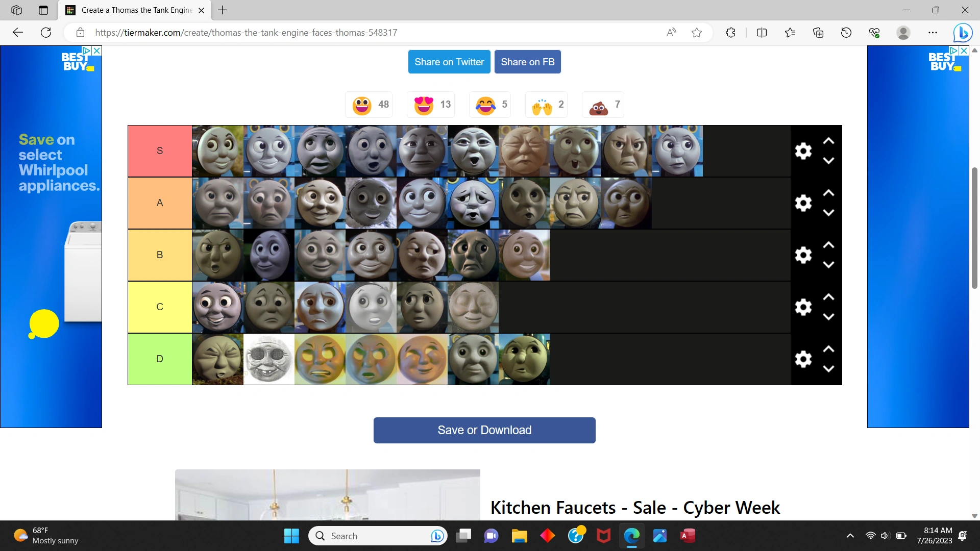
Task: Open a new browser tab
Action: click(x=222, y=10)
